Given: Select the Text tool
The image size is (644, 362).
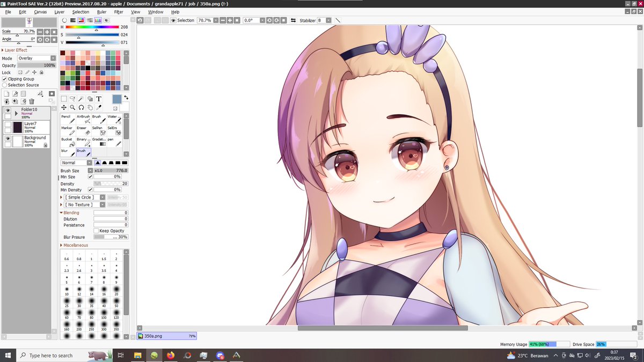Looking at the screenshot, I should point(99,99).
